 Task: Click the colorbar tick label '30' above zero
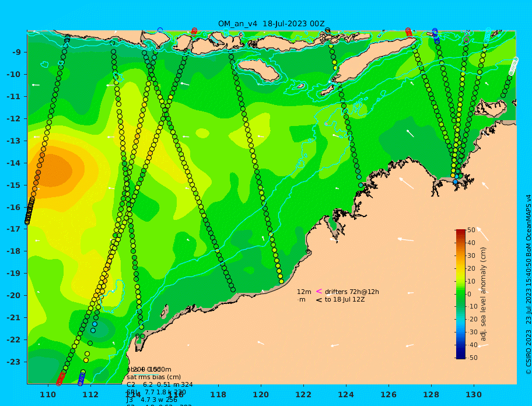tap(471, 256)
